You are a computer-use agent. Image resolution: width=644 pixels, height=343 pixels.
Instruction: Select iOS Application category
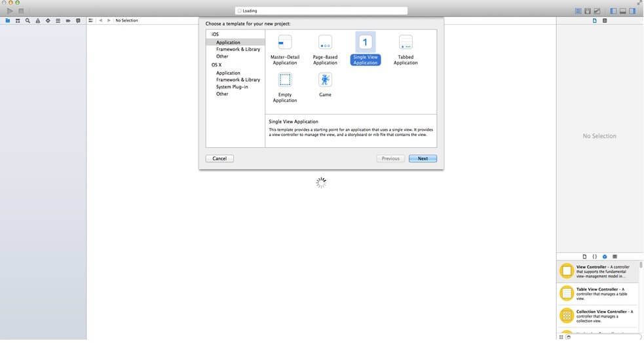(235, 43)
